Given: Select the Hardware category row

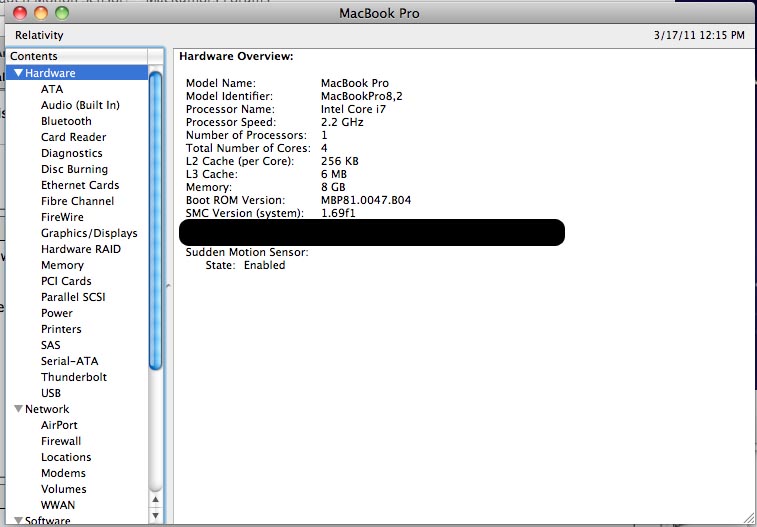Looking at the screenshot, I should [77, 73].
